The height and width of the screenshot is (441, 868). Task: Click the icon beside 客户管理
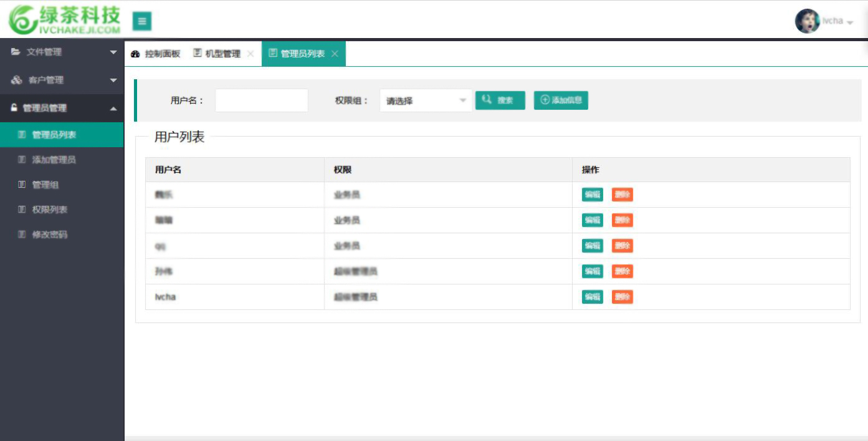pos(16,80)
